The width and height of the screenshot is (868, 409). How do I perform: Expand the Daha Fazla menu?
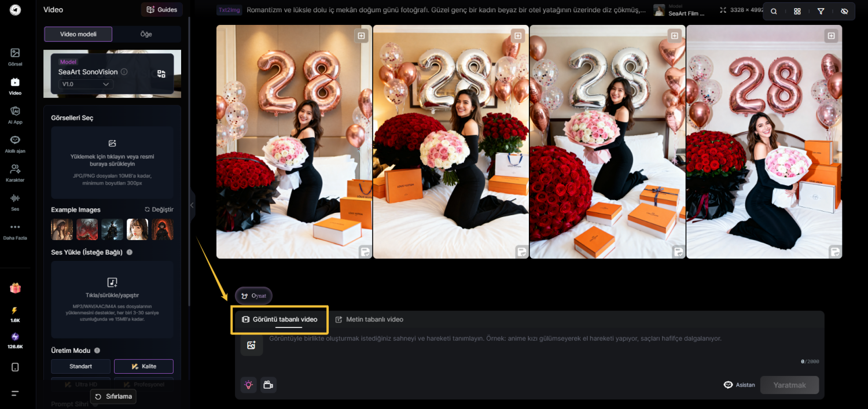[15, 230]
